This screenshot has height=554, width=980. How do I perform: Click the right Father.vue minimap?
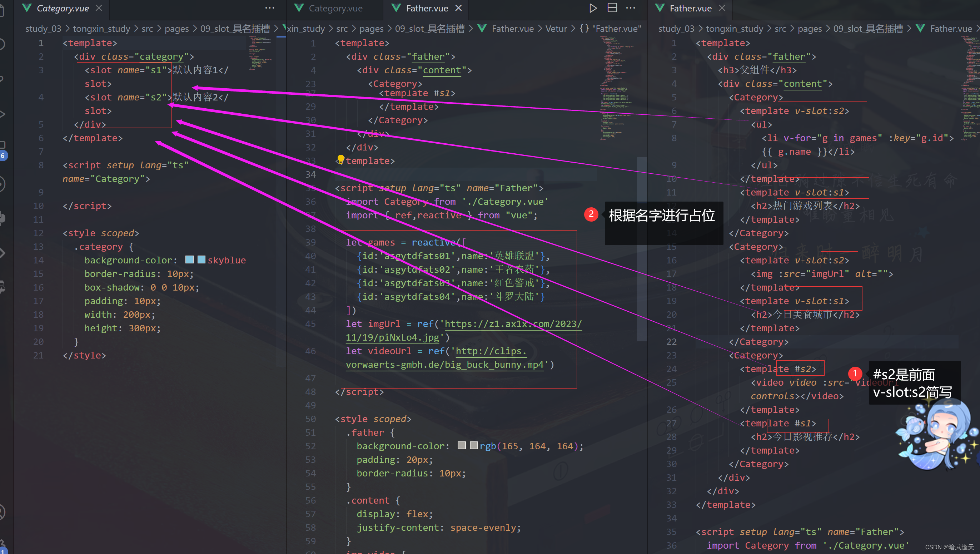(x=970, y=88)
